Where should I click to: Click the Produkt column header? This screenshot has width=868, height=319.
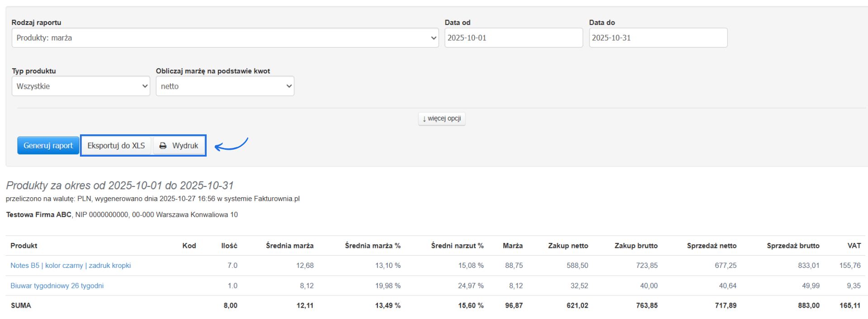click(24, 246)
